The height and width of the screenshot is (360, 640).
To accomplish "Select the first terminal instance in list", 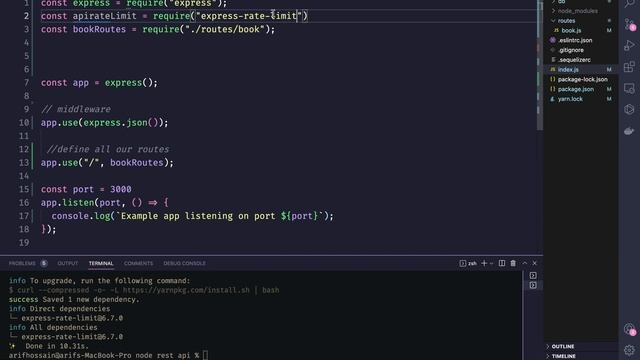I will 533,276.
